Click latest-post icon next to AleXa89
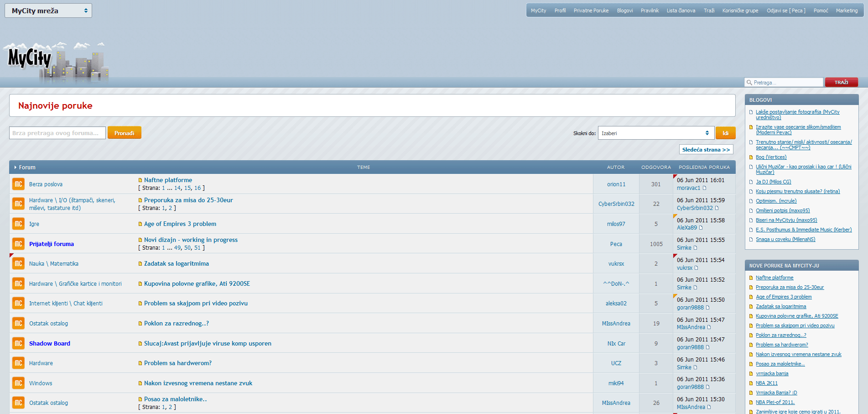This screenshot has height=414, width=868. click(x=701, y=228)
